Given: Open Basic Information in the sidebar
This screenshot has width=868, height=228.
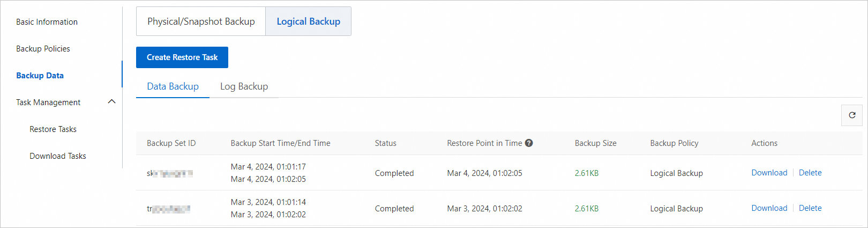Looking at the screenshot, I should click(47, 22).
